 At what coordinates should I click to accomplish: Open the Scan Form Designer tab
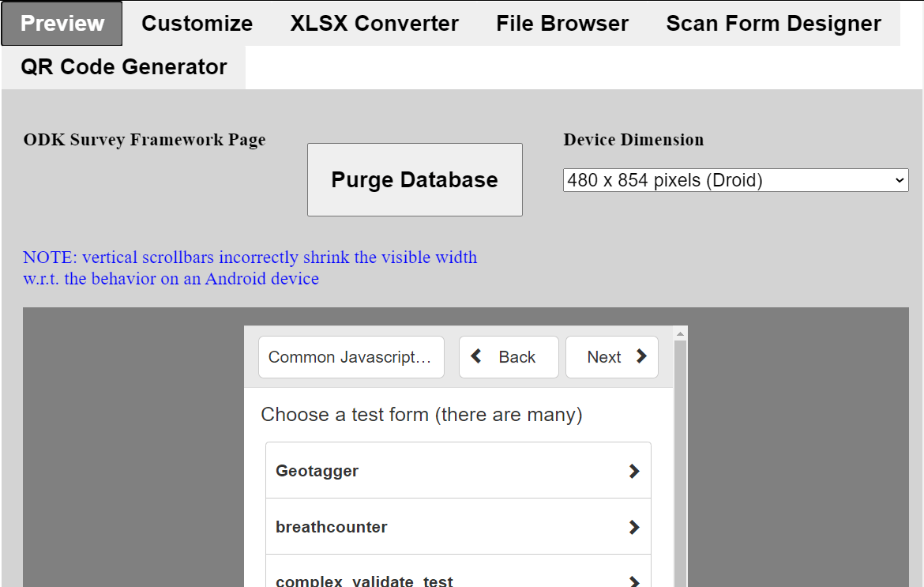pos(773,24)
